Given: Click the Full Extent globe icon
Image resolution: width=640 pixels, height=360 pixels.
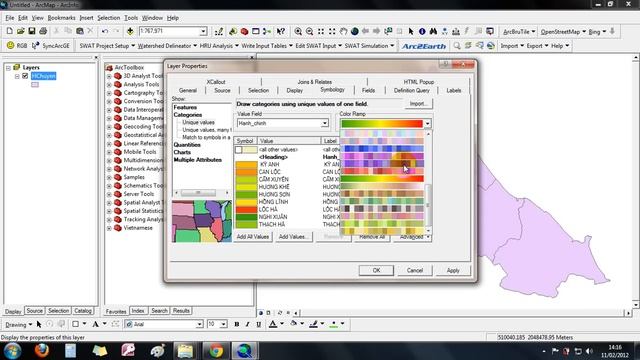Looking at the screenshot, I should pyautogui.click(x=354, y=31).
